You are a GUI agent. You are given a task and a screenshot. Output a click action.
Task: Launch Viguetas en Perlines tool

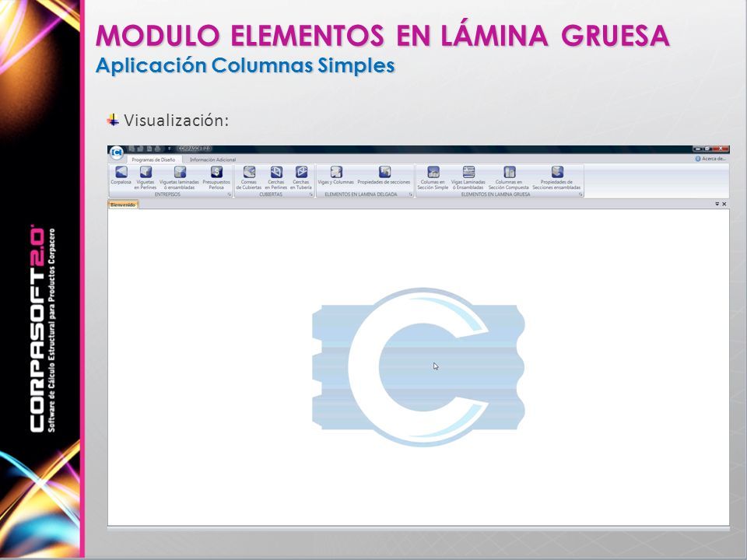pyautogui.click(x=146, y=178)
